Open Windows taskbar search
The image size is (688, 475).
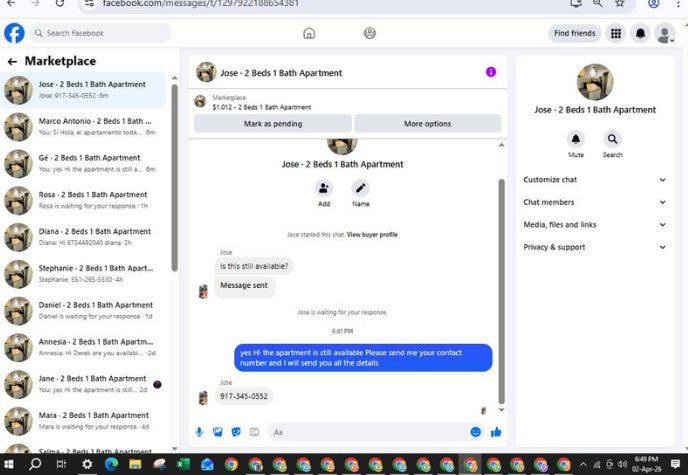pos(35,464)
